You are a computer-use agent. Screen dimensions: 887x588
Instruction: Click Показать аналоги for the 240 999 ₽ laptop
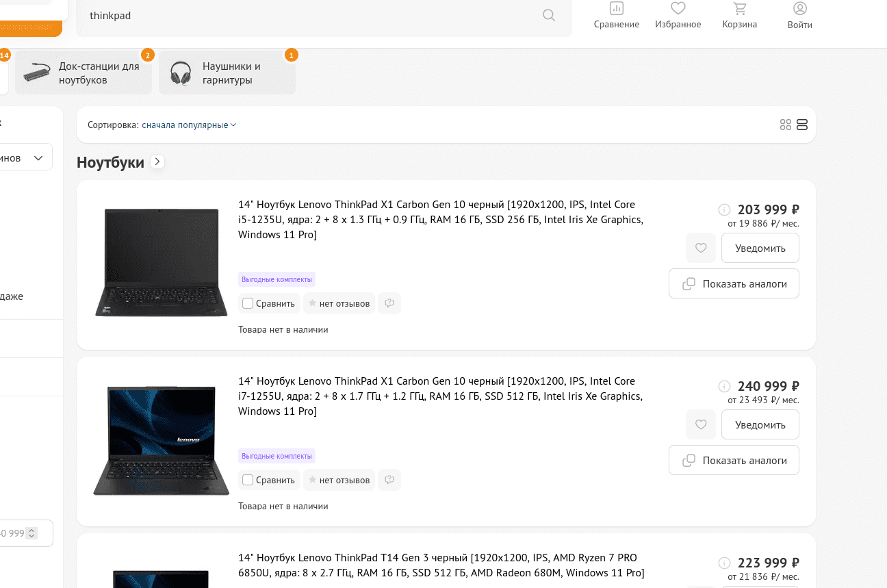click(x=734, y=461)
